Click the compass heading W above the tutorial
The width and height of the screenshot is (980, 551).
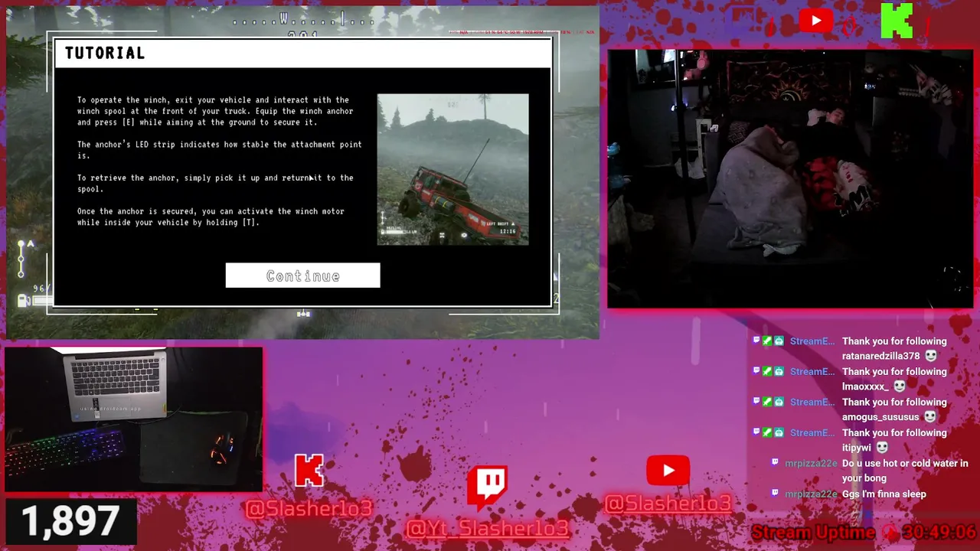click(284, 18)
